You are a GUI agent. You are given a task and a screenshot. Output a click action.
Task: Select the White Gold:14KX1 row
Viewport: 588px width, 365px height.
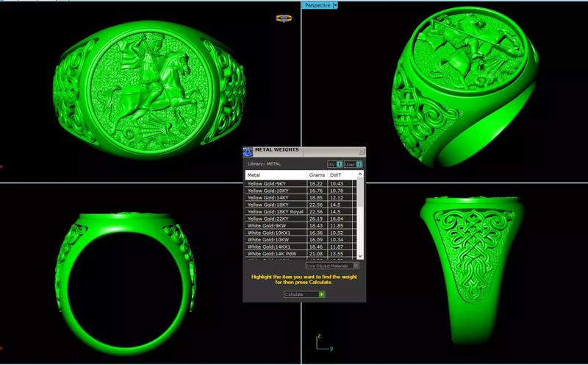(x=301, y=247)
